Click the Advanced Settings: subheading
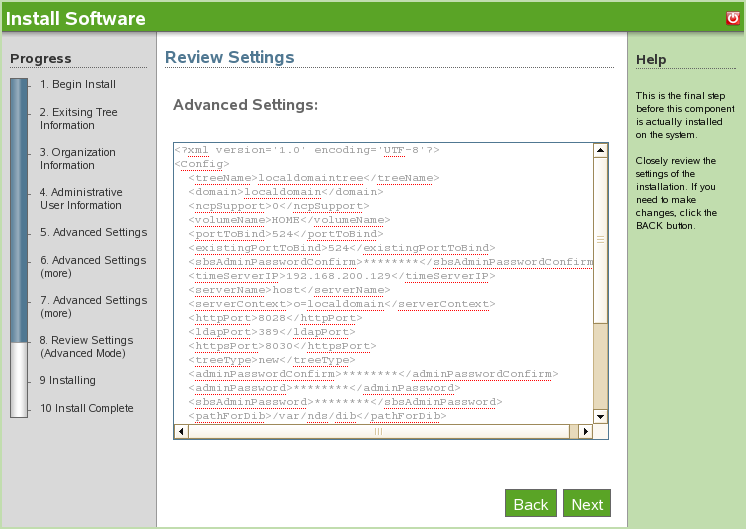This screenshot has width=746, height=529. point(245,105)
